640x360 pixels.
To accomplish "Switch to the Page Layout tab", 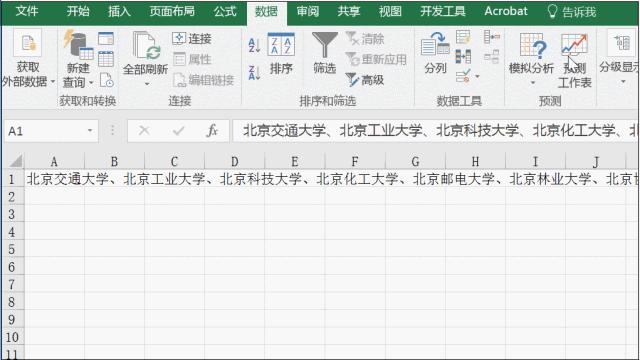I will 172,11.
